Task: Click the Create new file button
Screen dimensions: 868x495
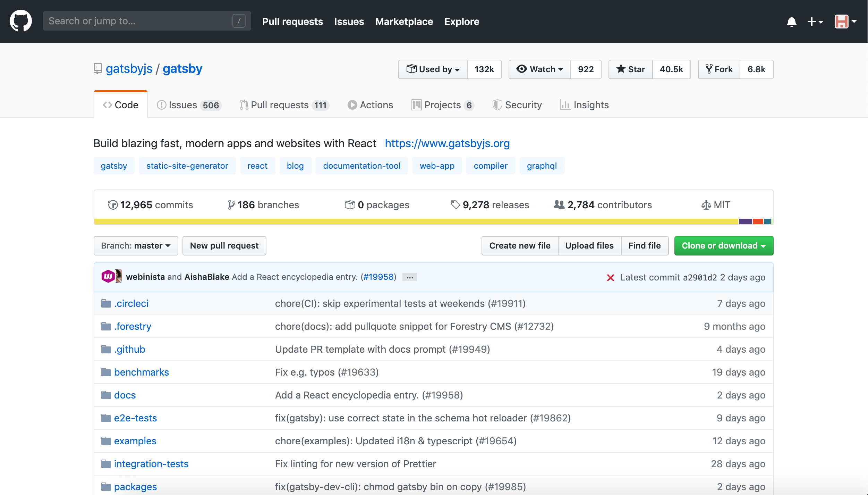Action: click(519, 245)
